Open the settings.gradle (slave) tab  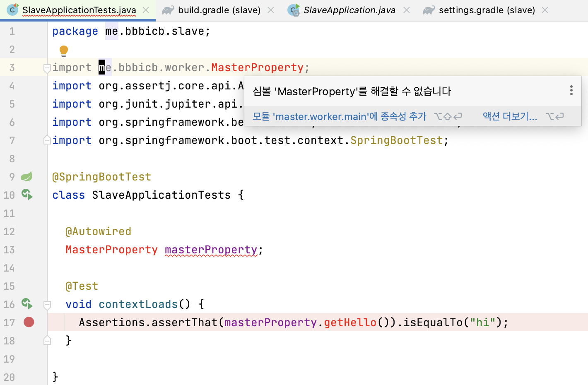487,10
